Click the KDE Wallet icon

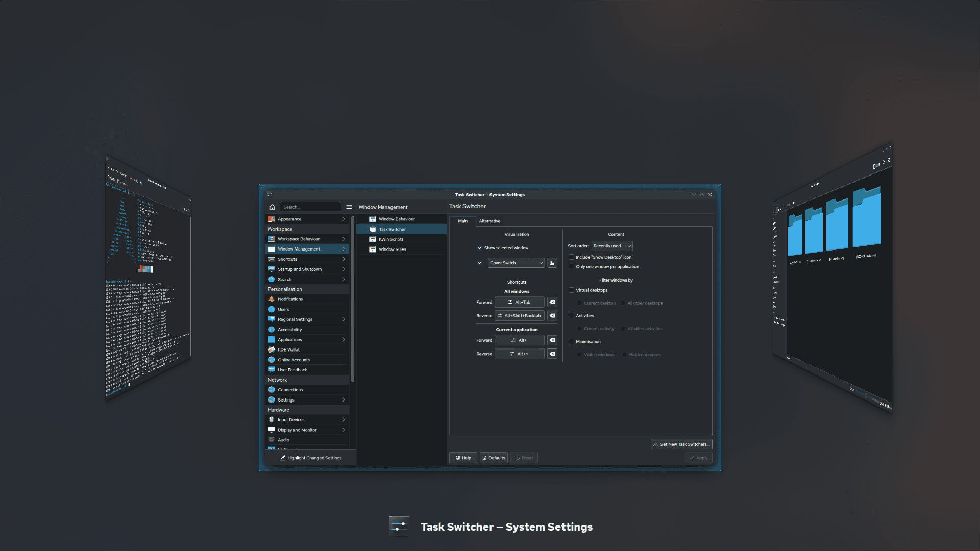tap(272, 350)
